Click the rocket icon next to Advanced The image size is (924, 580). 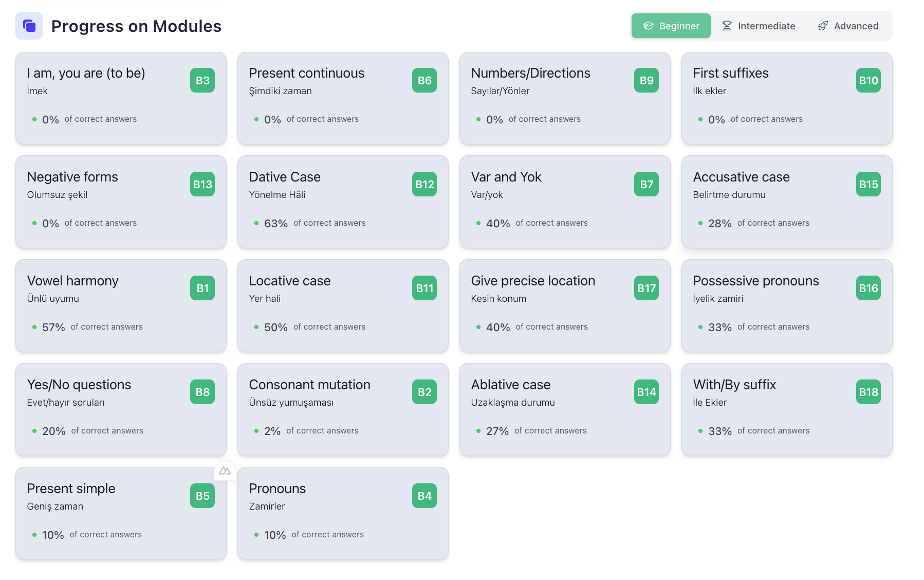823,26
